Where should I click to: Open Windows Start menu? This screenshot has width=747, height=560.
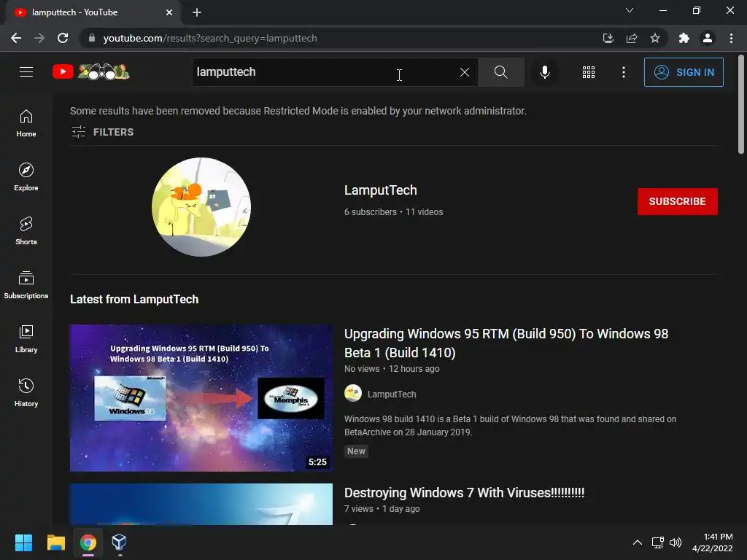(23, 542)
